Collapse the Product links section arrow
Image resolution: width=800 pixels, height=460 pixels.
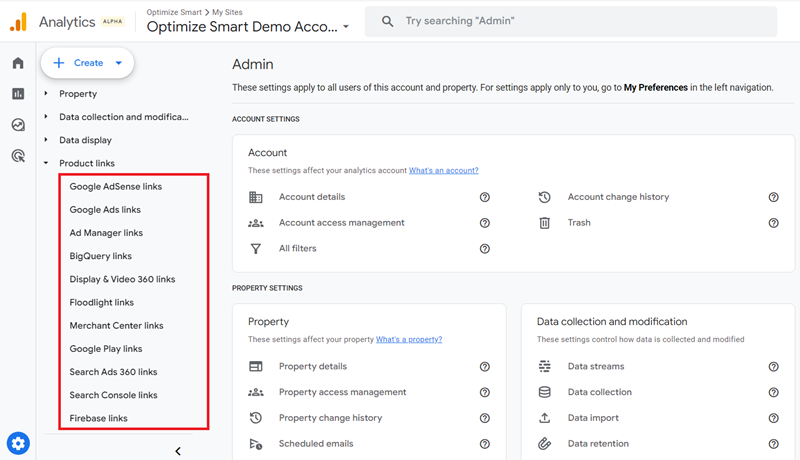46,163
